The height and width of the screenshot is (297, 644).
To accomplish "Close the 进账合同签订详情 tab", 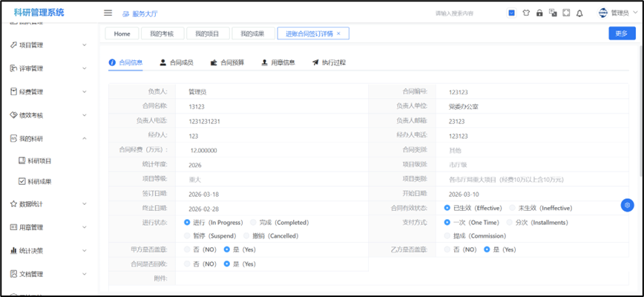I will [x=339, y=33].
